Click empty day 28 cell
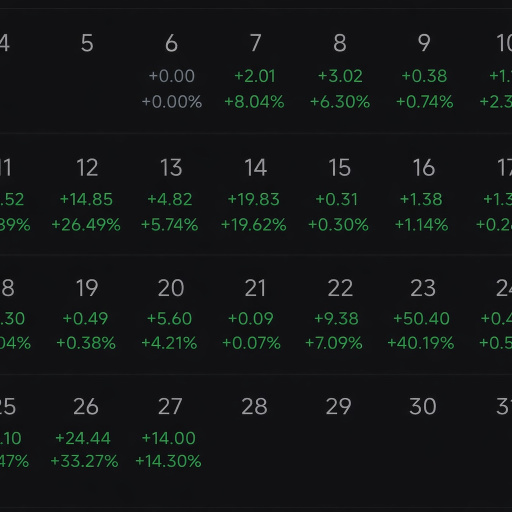512x512 pixels. pyautogui.click(x=255, y=433)
